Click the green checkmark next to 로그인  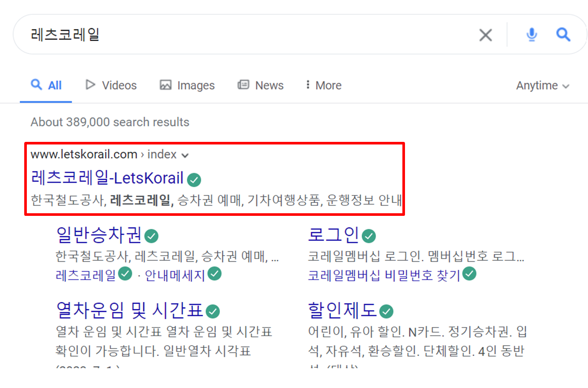[x=368, y=235]
